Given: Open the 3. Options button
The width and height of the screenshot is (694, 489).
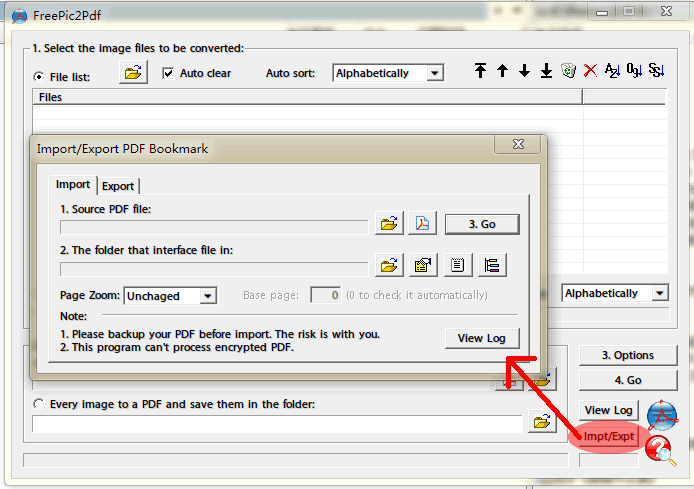Looking at the screenshot, I should [628, 355].
